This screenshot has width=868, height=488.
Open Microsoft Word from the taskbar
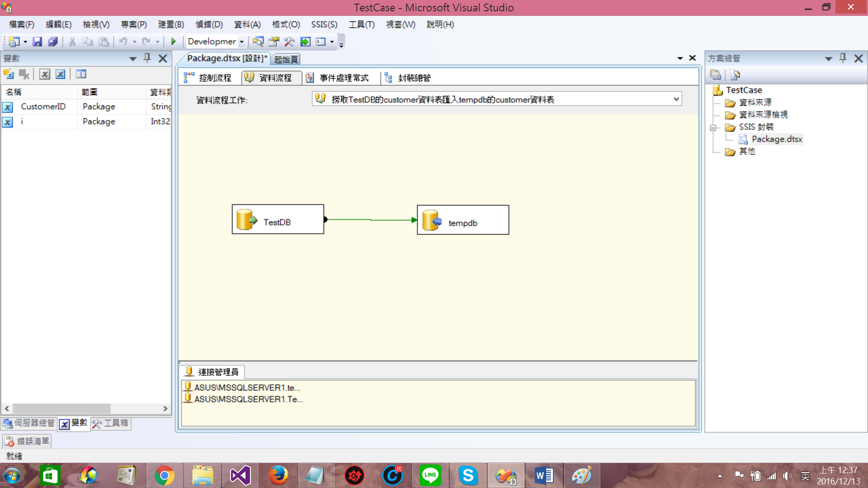pyautogui.click(x=544, y=475)
